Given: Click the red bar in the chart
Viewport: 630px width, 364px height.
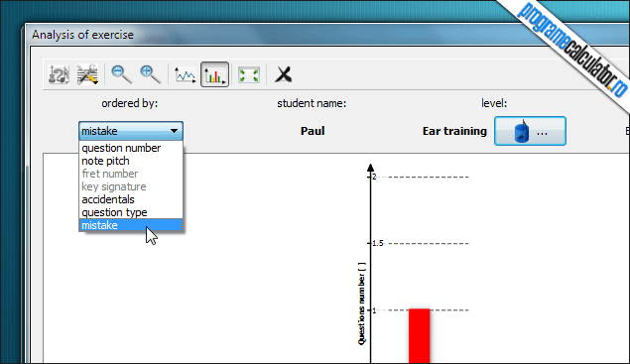Looking at the screenshot, I should coord(419,336).
